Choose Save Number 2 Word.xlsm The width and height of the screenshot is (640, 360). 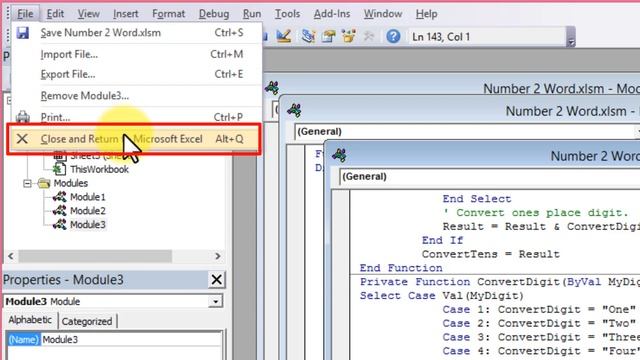[136, 33]
